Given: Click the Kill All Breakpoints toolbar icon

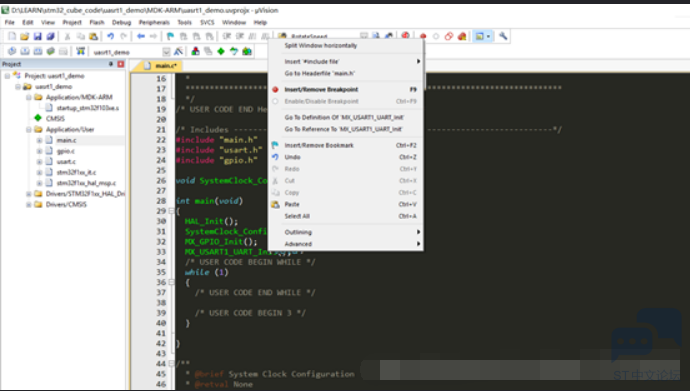Looking at the screenshot, I should coord(462,37).
